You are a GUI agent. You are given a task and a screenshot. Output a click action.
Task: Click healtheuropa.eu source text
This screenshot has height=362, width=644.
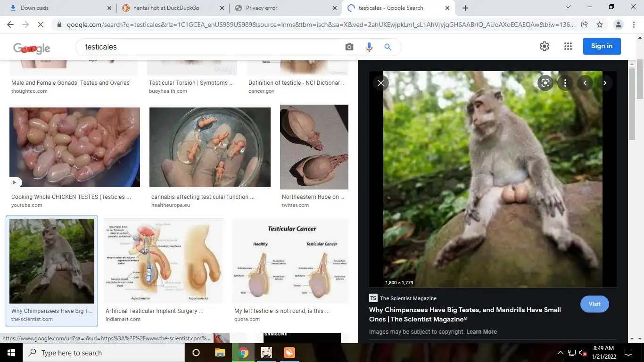(171, 206)
